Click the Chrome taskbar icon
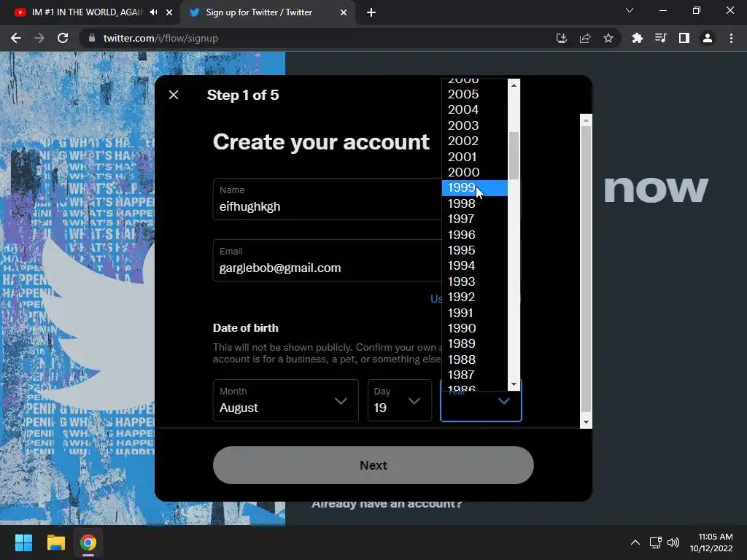The image size is (747, 560). tap(88, 542)
